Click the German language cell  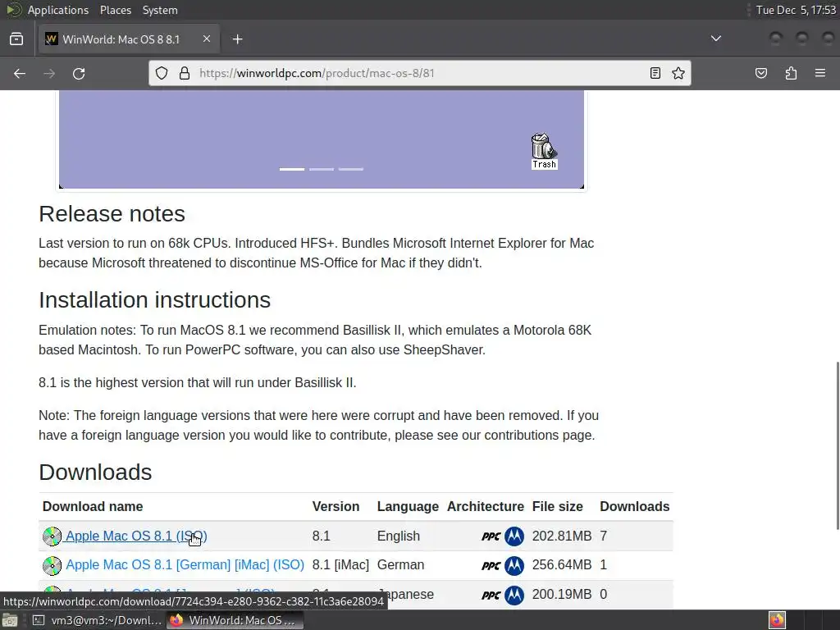[x=400, y=564]
